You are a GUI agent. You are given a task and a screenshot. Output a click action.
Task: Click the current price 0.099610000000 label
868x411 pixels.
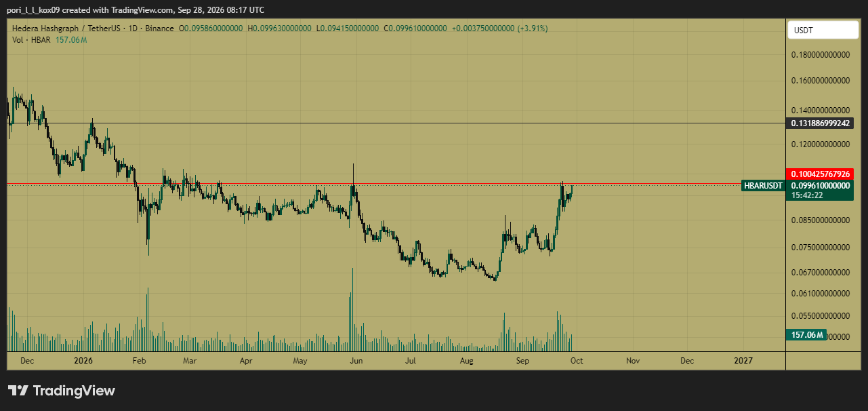coord(819,185)
